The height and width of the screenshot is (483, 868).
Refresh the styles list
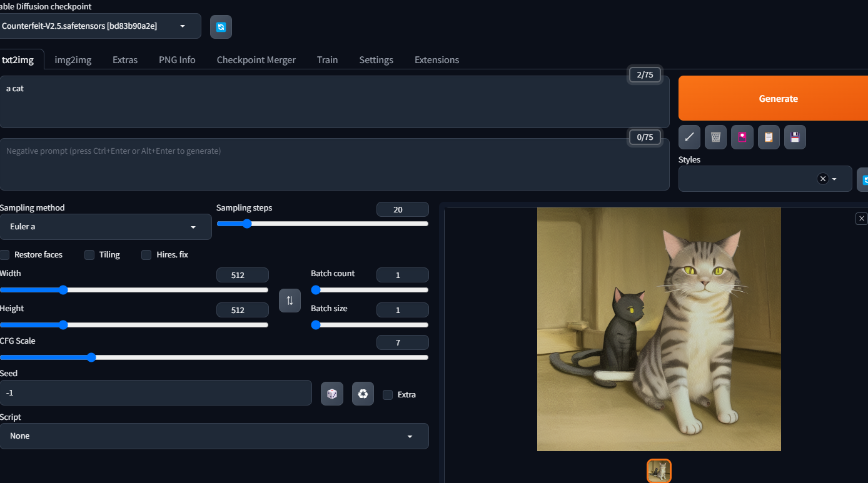(863, 179)
